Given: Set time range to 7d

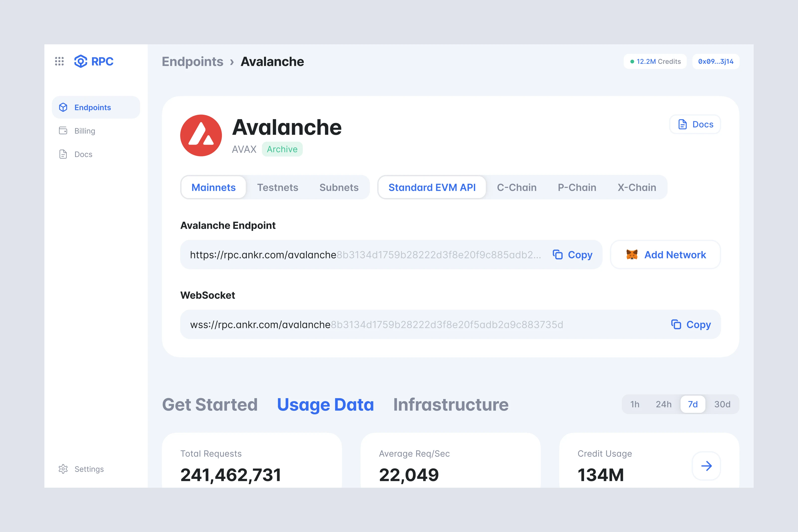Looking at the screenshot, I should (x=693, y=404).
